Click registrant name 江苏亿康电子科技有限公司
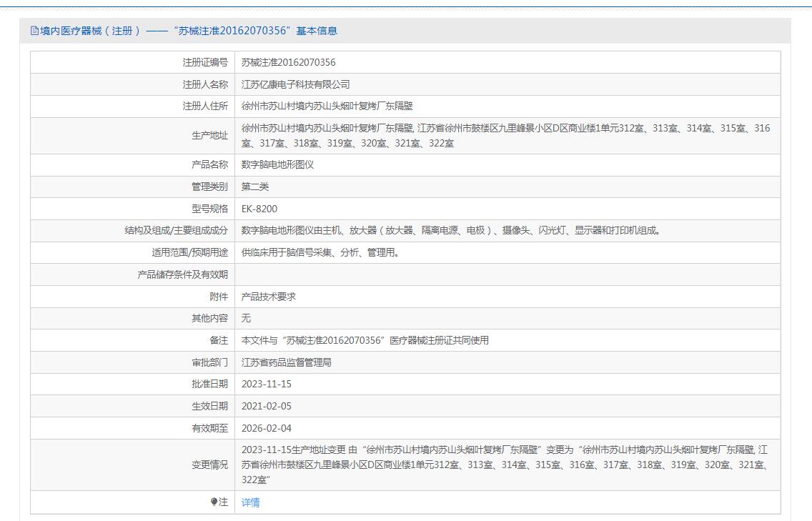The width and height of the screenshot is (812, 521). pos(295,84)
